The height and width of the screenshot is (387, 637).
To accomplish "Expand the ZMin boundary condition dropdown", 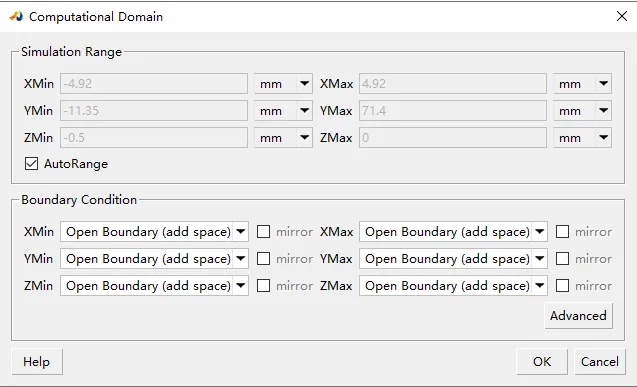I will point(154,285).
